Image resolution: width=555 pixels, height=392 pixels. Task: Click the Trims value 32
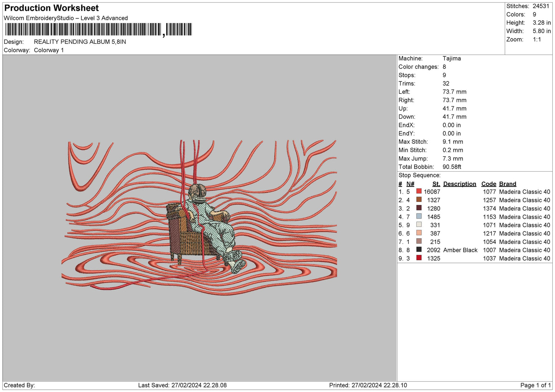coord(446,83)
